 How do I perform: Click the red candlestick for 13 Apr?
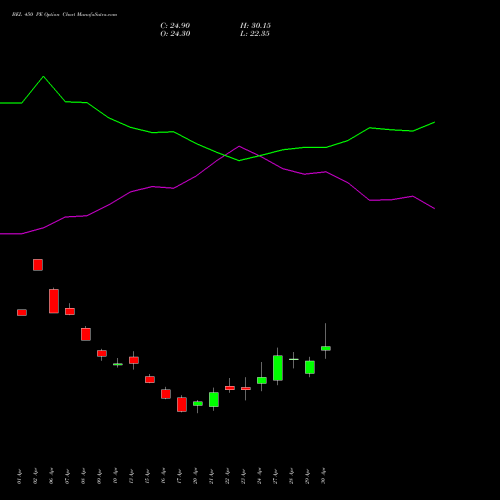134,360
